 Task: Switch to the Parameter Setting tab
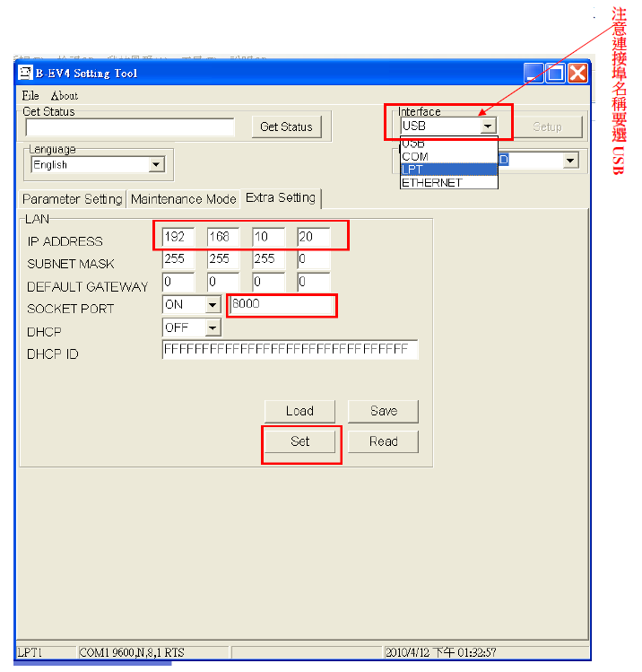pyautogui.click(x=73, y=199)
